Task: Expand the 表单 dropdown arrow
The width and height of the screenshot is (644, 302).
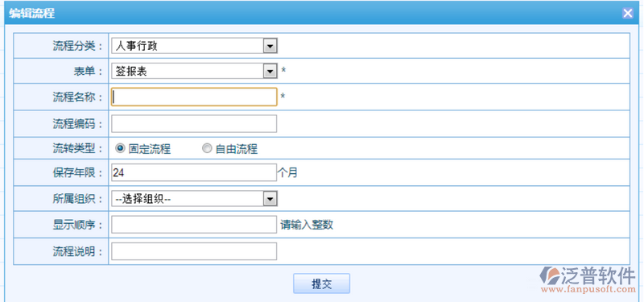Action: point(270,72)
